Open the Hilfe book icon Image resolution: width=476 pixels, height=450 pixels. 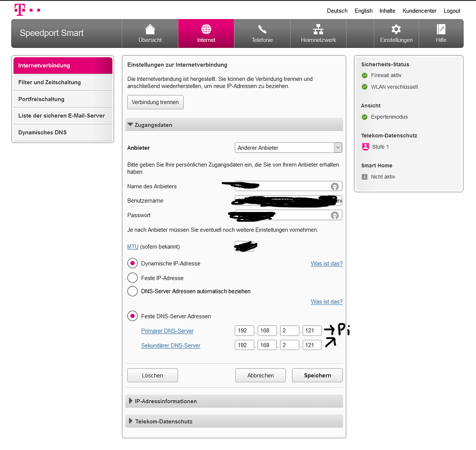click(441, 30)
